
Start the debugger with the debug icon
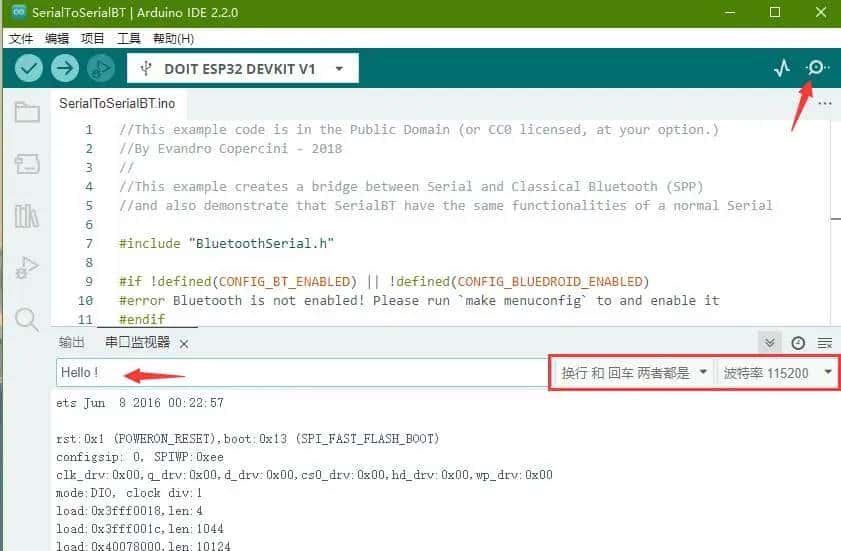click(101, 69)
